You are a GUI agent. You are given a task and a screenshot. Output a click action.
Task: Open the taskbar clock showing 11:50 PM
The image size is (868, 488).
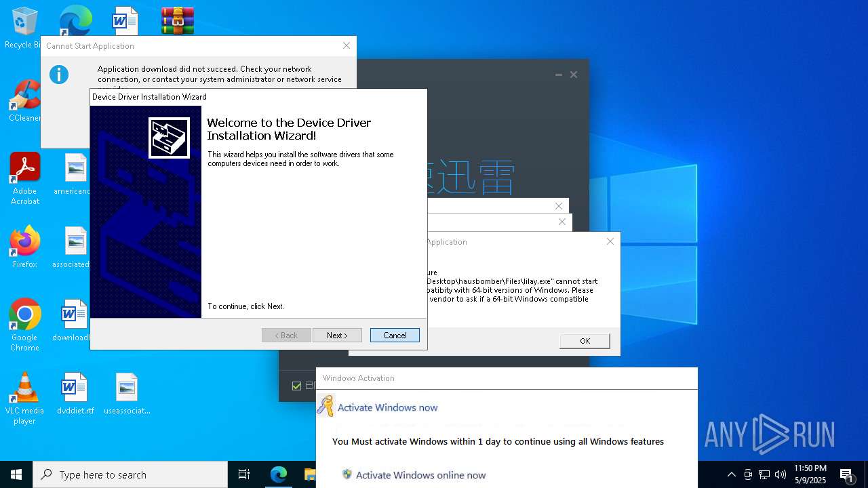coord(810,474)
